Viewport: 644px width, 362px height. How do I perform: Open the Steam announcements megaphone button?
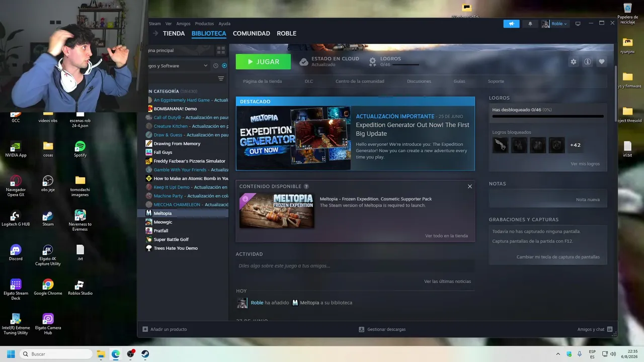[x=511, y=24]
